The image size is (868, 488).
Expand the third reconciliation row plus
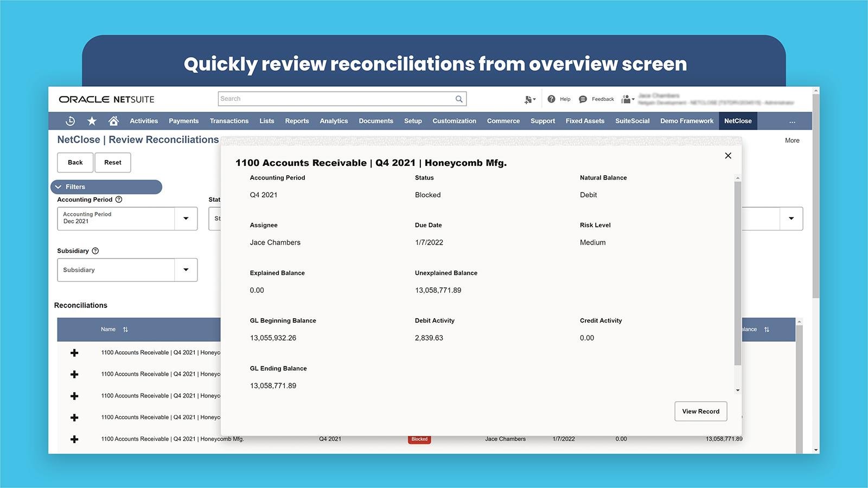click(x=74, y=396)
